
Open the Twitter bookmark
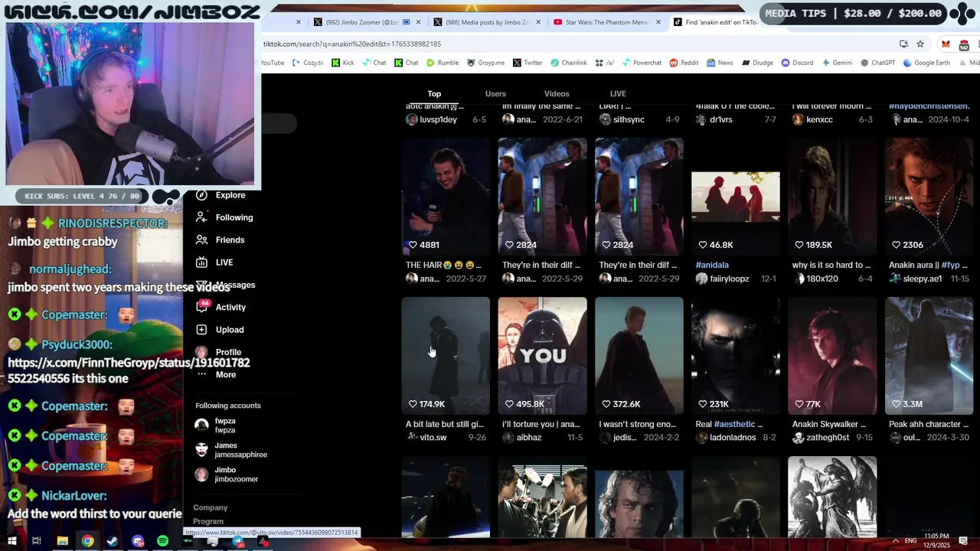[x=528, y=63]
